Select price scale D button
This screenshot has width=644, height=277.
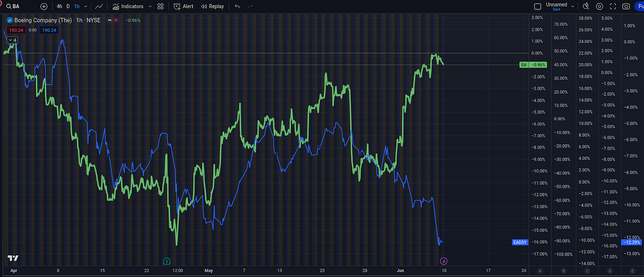tap(610, 270)
